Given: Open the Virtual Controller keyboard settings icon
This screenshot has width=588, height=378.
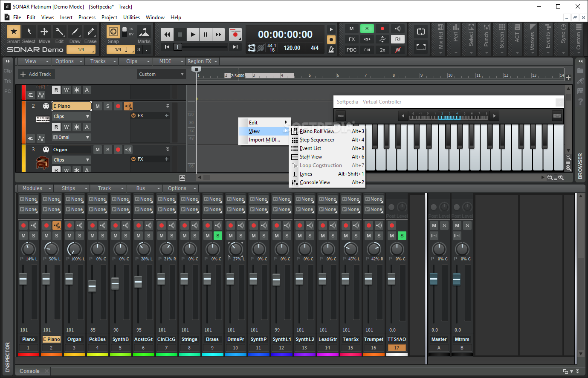Looking at the screenshot, I should point(557,115).
